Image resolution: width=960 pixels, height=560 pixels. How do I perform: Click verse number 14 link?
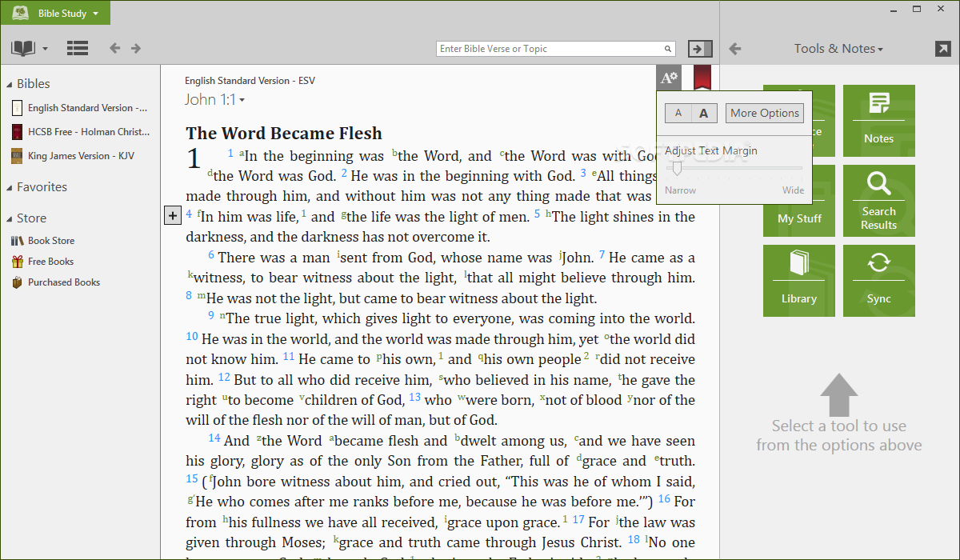(x=214, y=438)
